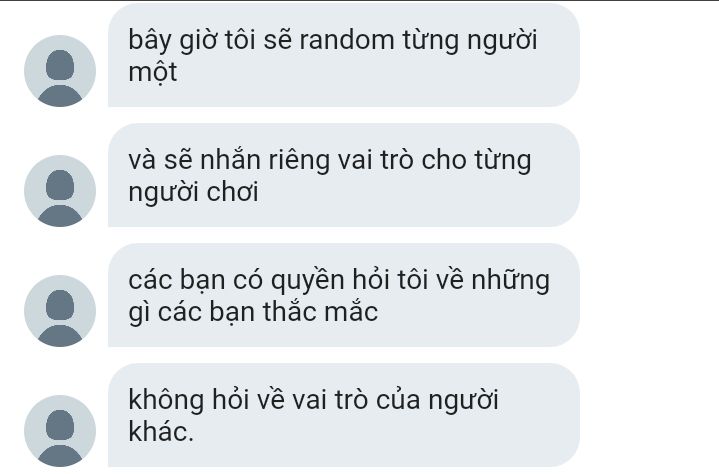Select avatar beside "các bạn có quyền hỏi" message
Image resolution: width=719 pixels, height=474 pixels.
point(60,311)
